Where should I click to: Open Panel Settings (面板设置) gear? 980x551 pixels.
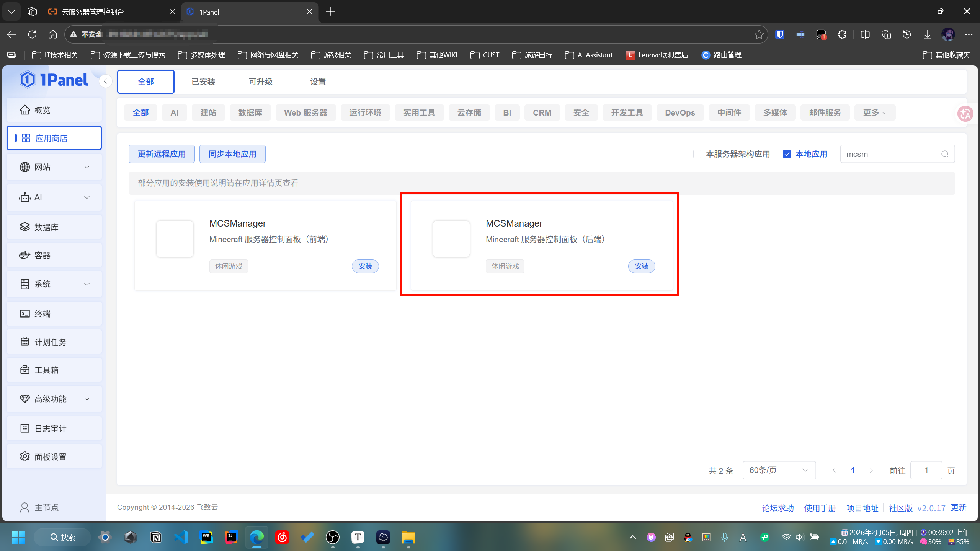coord(25,456)
